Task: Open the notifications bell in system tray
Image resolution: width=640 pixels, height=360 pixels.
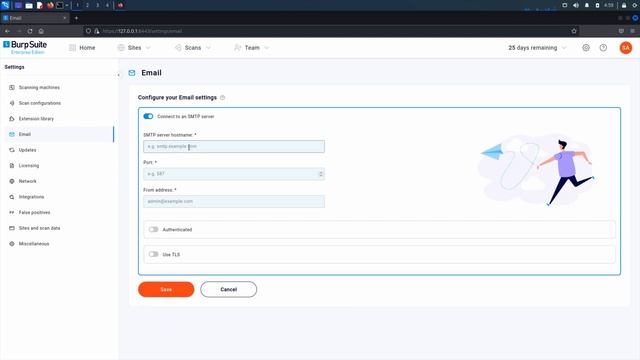Action: coord(587,5)
